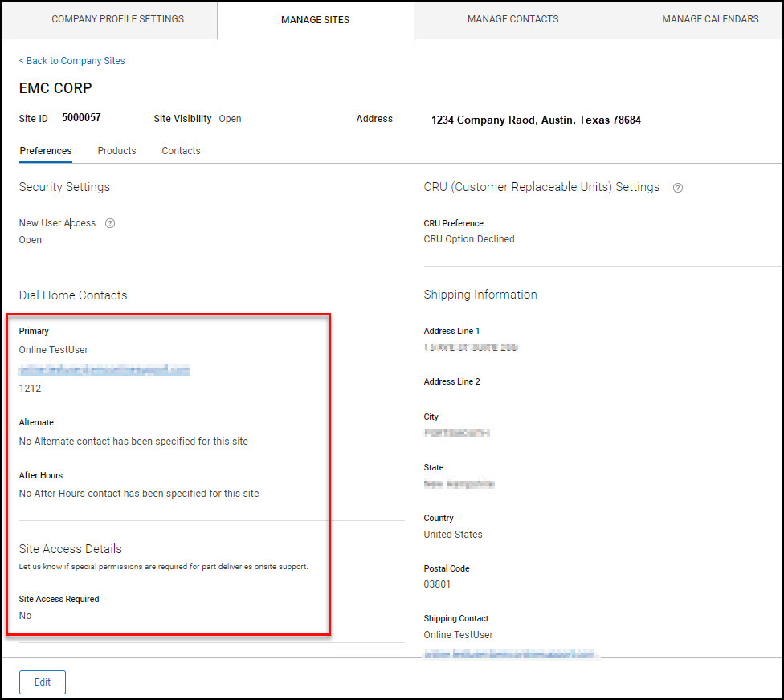
Task: Select the Preferences sub-tab
Action: [x=46, y=151]
